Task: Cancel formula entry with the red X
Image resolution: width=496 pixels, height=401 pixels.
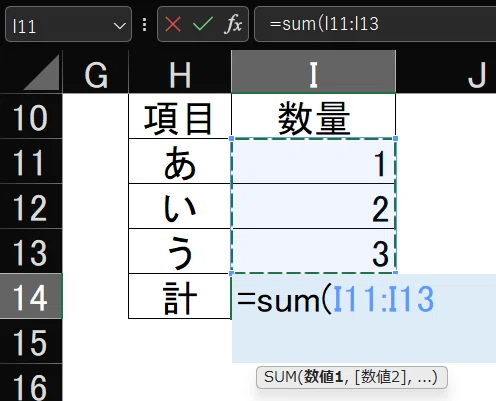Action: [x=173, y=24]
